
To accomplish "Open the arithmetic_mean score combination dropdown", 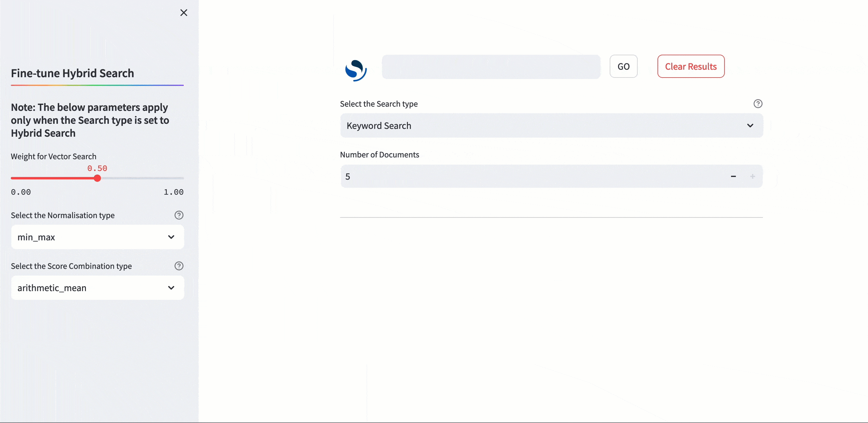I will (x=97, y=288).
